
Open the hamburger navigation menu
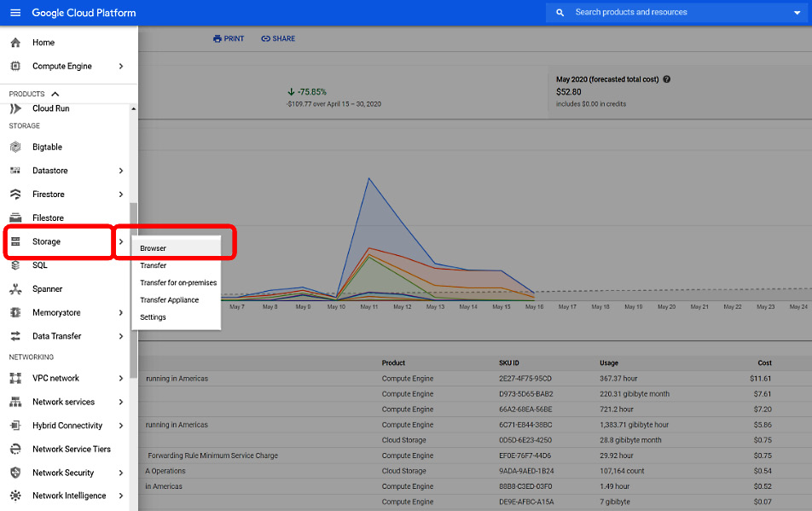(15, 13)
